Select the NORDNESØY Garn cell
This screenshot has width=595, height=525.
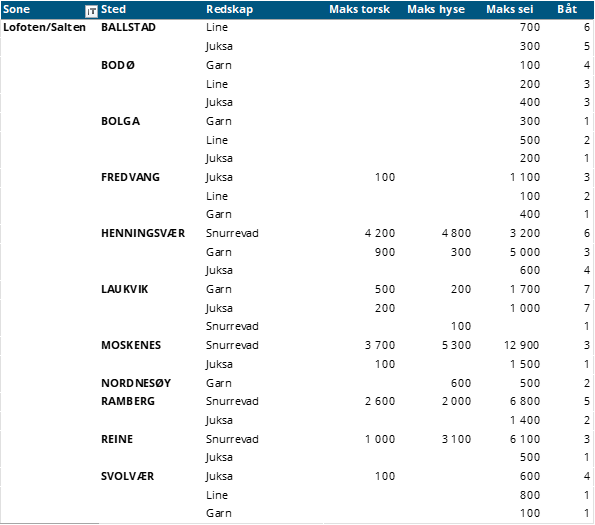click(219, 383)
